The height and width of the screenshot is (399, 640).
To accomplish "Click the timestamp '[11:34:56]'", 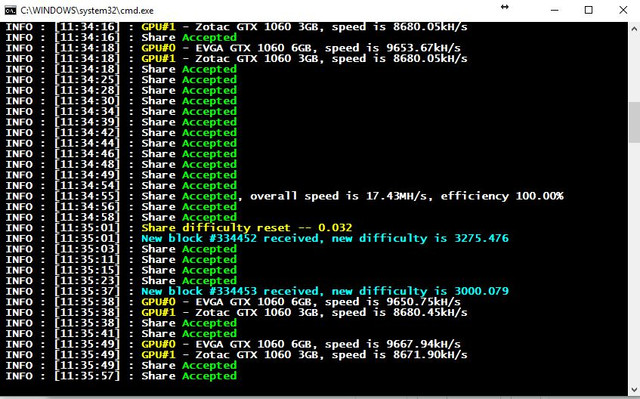I will [87, 207].
